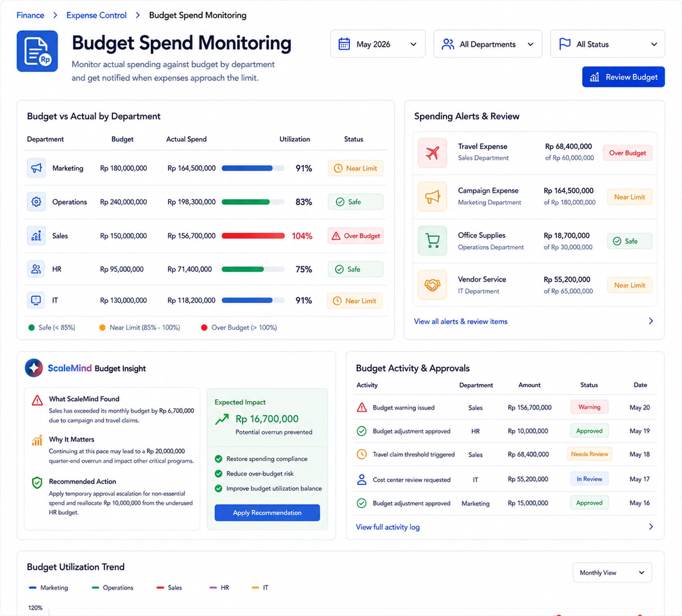Click the budget document Rp header icon
The width and height of the screenshot is (682, 616).
click(x=37, y=51)
